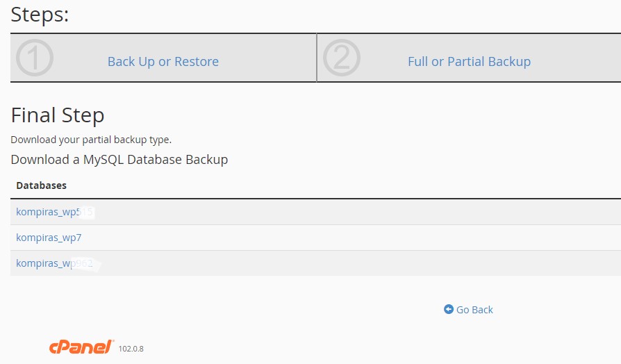Open the Back Up or Restore step
The image size is (621, 364).
(163, 62)
